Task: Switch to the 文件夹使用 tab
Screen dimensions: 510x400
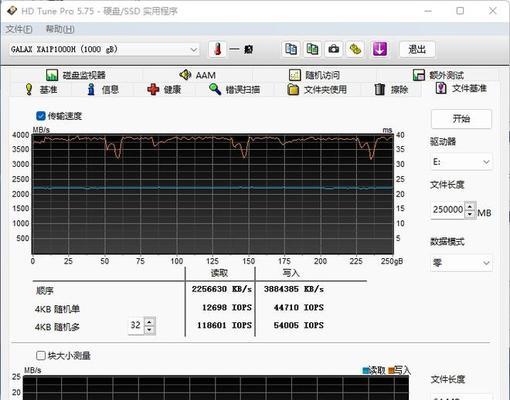Action: 317,89
